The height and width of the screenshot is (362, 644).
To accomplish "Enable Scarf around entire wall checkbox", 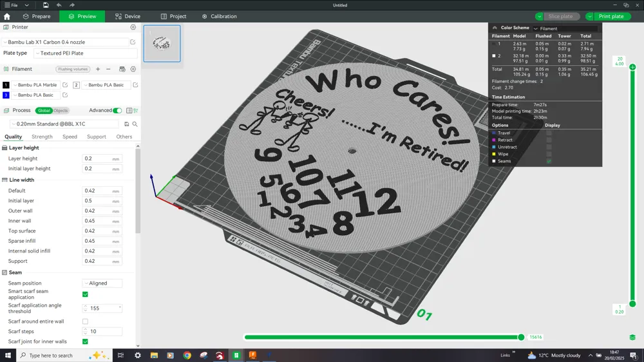I will 86,321.
